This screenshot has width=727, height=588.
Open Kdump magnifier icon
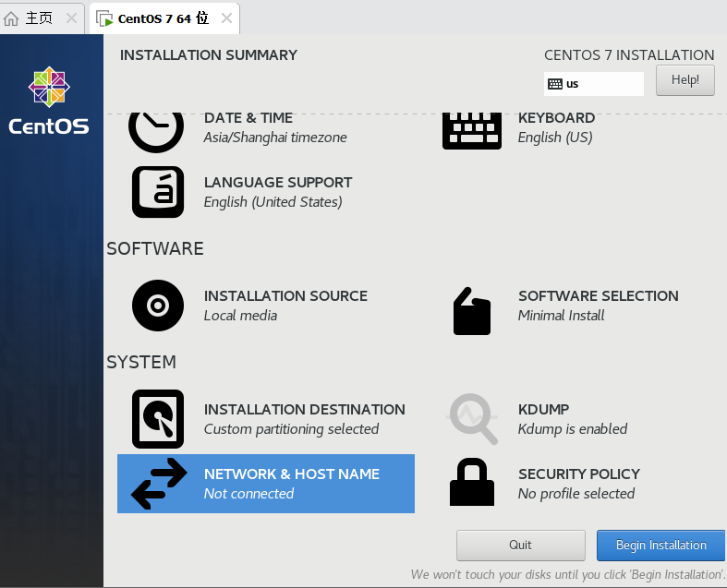[472, 419]
